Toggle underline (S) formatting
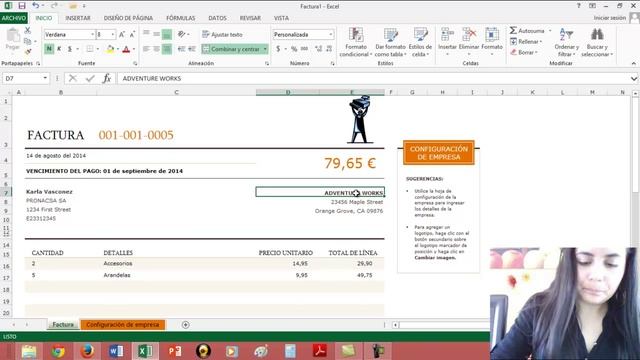The width and height of the screenshot is (640, 360). coord(70,49)
